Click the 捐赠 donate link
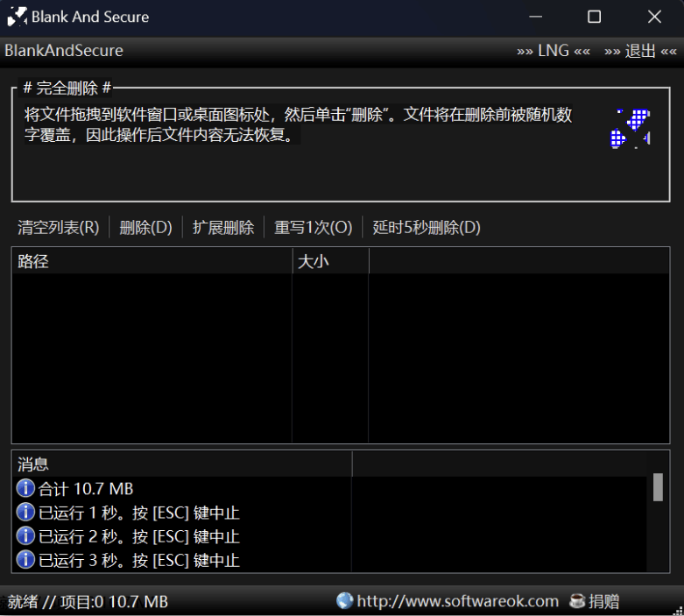 click(x=603, y=601)
